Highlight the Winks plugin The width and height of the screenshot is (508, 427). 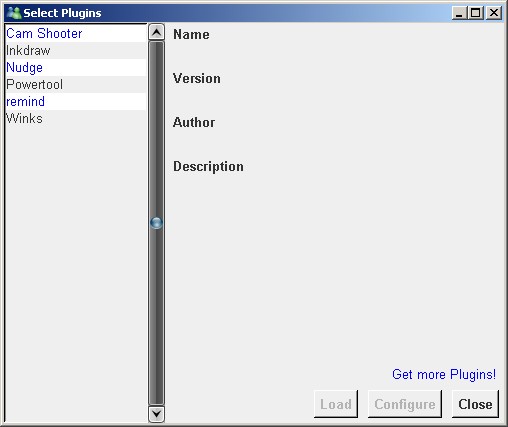[x=76, y=118]
